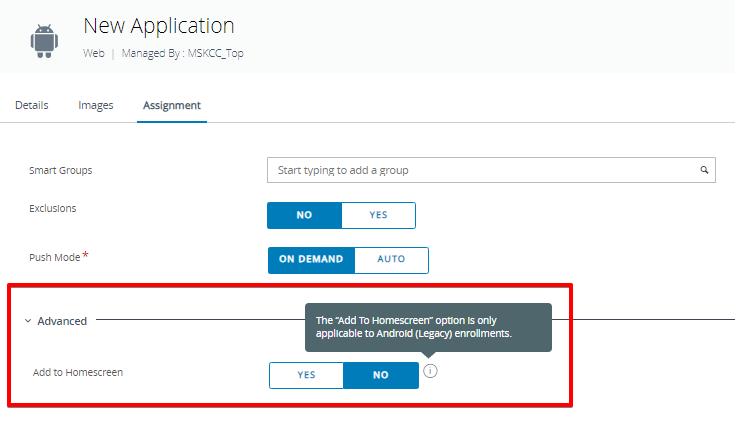Switch Push Mode to AUTO
This screenshot has height=428, width=735.
pyautogui.click(x=391, y=259)
